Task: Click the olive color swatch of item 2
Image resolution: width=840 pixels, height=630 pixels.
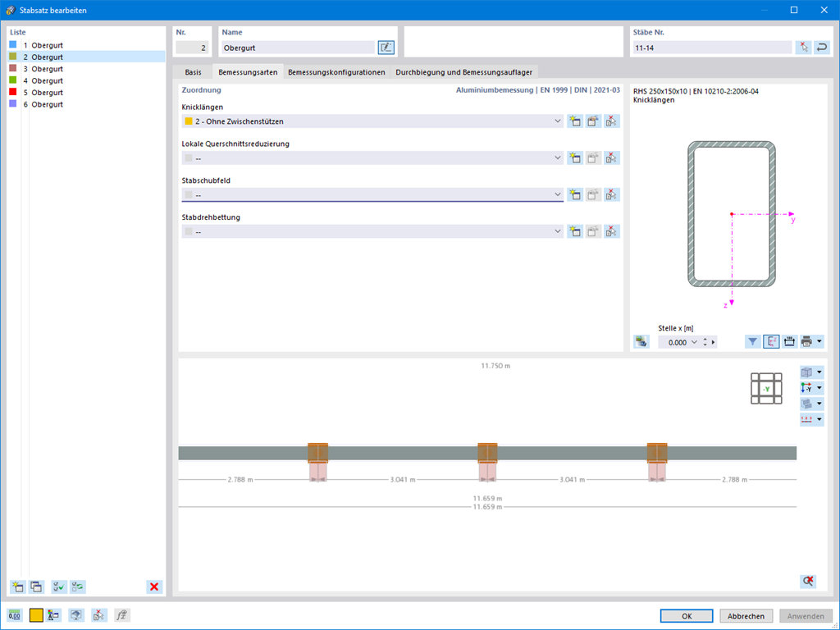Action: pyautogui.click(x=13, y=57)
